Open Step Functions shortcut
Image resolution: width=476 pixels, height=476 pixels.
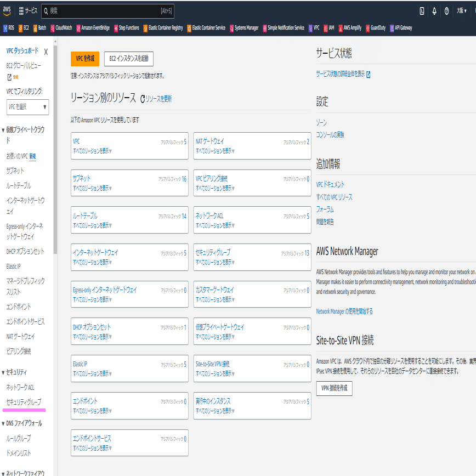[x=126, y=28]
